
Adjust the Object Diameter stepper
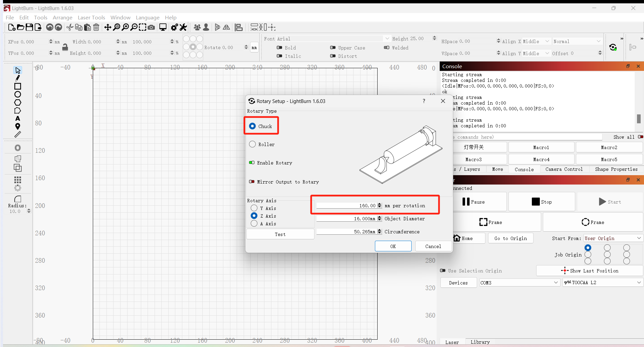click(380, 219)
